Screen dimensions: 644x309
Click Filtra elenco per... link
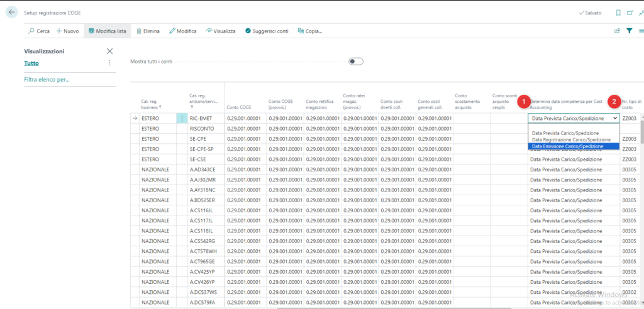(47, 80)
